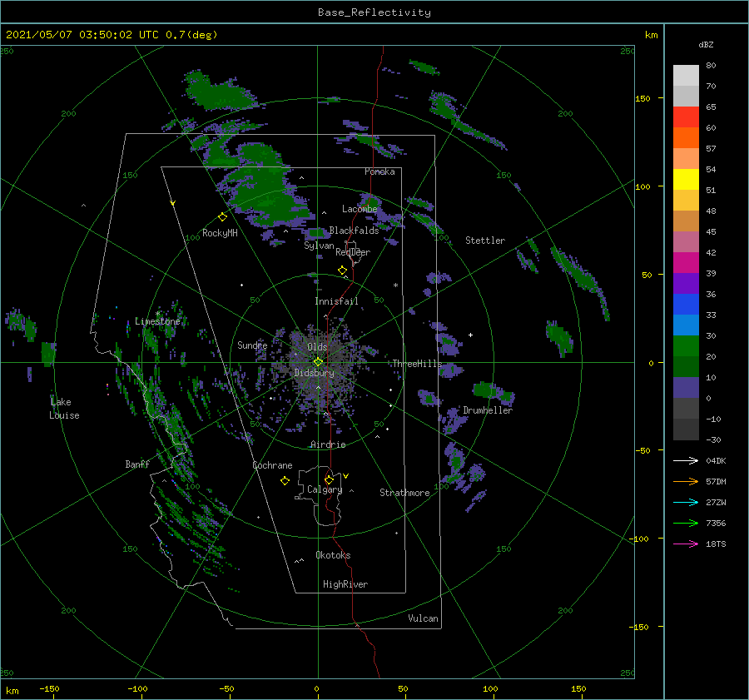Click the bright green 30 dBZ swatch

686,345
